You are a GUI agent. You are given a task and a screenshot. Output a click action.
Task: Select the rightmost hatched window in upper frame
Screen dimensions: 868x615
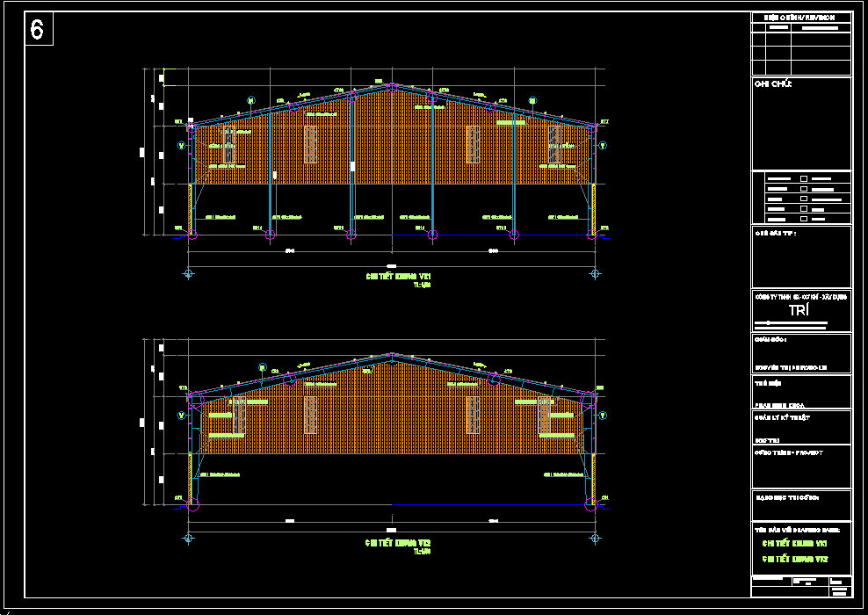554,144
